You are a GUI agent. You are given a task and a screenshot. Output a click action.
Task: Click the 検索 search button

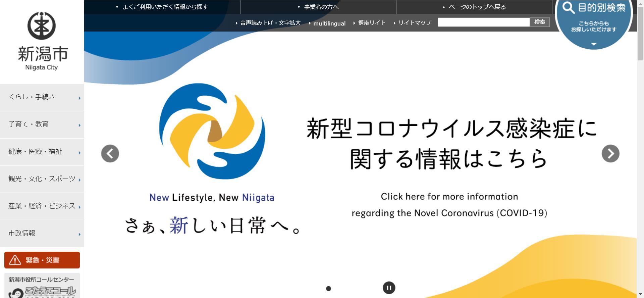[x=540, y=22]
